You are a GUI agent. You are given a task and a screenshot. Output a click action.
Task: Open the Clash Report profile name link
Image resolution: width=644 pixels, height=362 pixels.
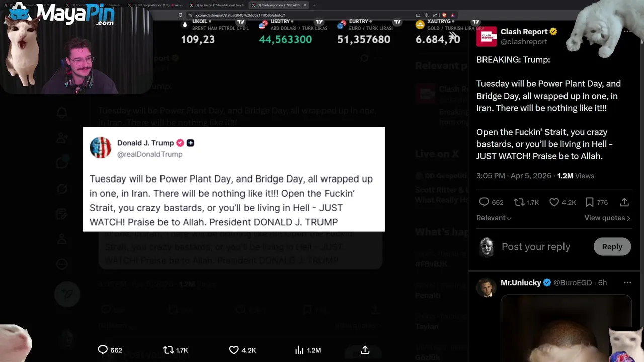524,32
